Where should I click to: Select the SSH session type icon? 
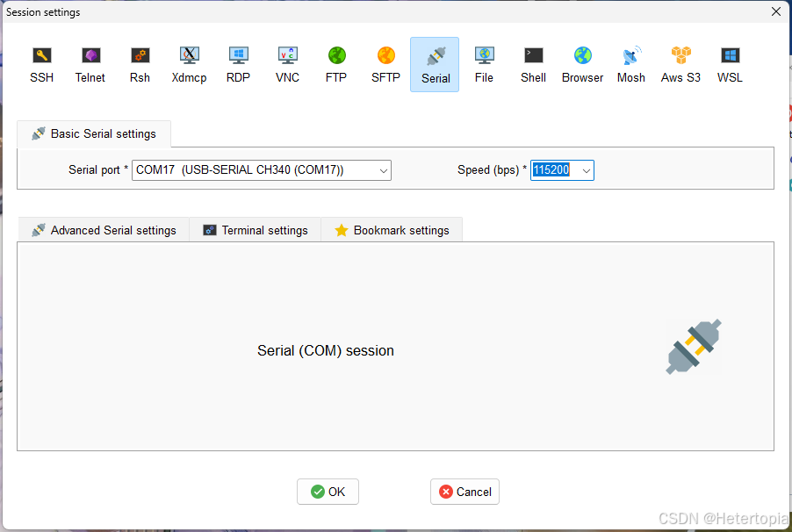(41, 65)
